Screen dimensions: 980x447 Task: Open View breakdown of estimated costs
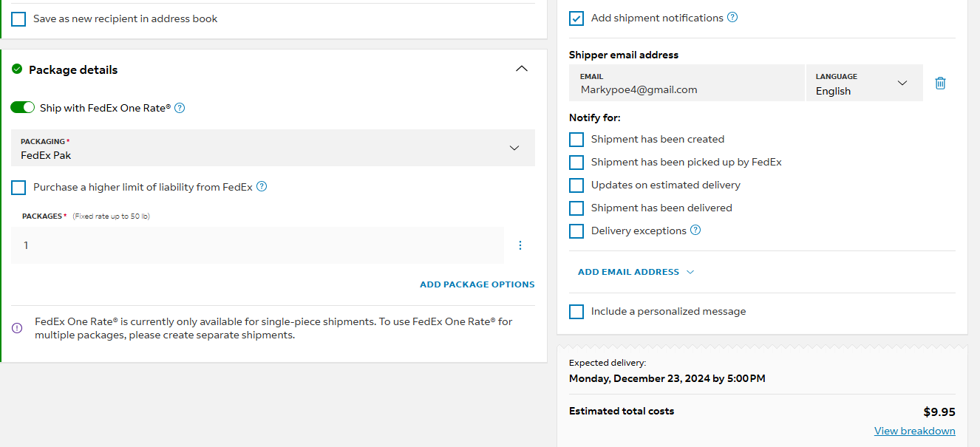915,431
